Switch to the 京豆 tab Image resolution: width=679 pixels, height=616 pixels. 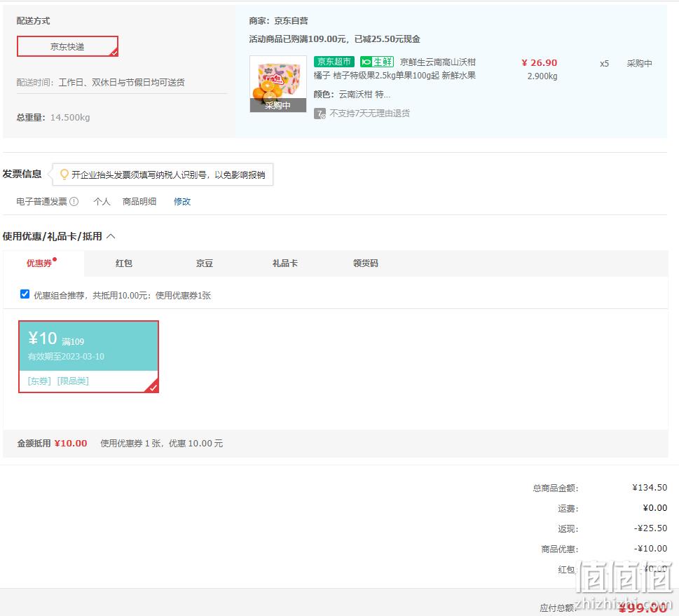click(205, 263)
